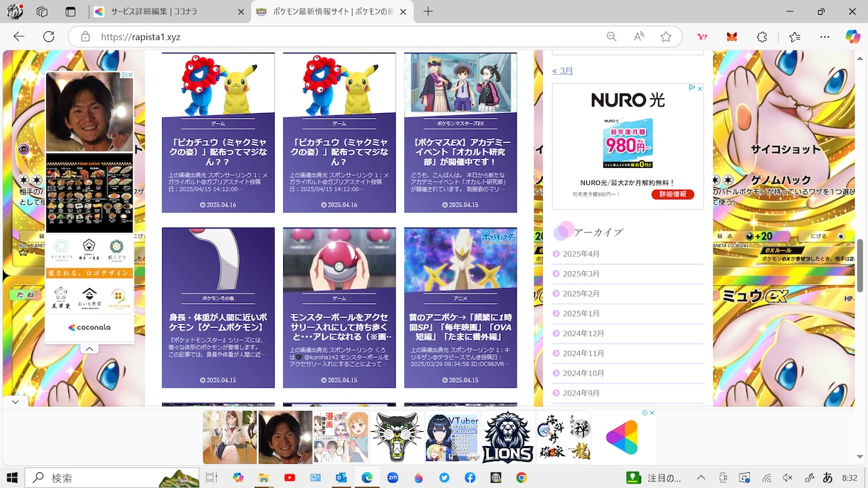Open the « 3月 calendar link
Viewport: 868px width, 488px height.
point(563,70)
